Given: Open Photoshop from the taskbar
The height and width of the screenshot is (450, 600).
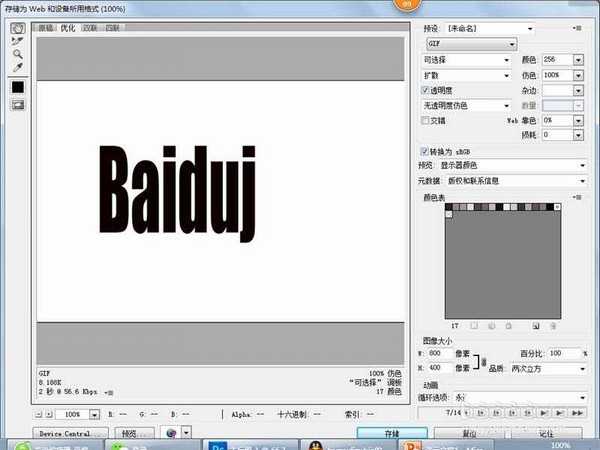Looking at the screenshot, I should (x=250, y=445).
